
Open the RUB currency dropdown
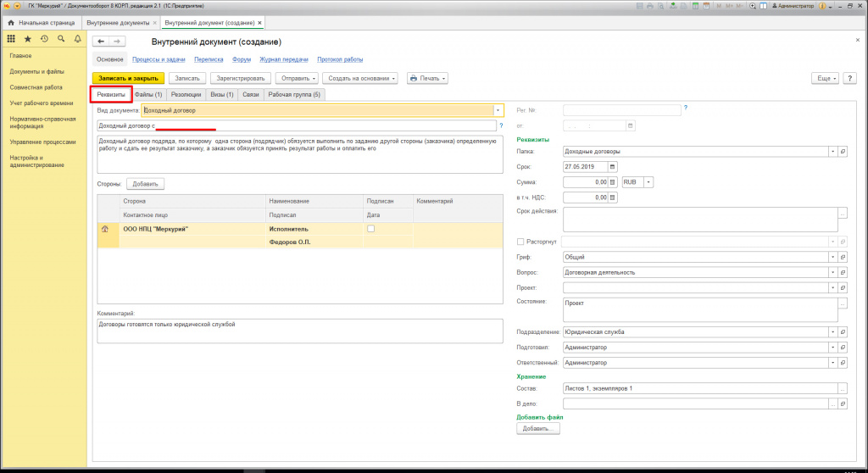pos(649,181)
